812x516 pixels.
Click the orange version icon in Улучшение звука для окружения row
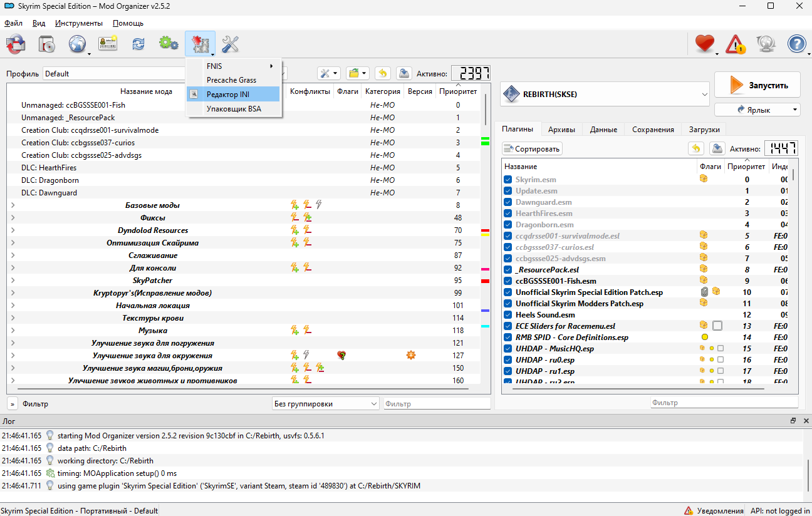tap(411, 355)
